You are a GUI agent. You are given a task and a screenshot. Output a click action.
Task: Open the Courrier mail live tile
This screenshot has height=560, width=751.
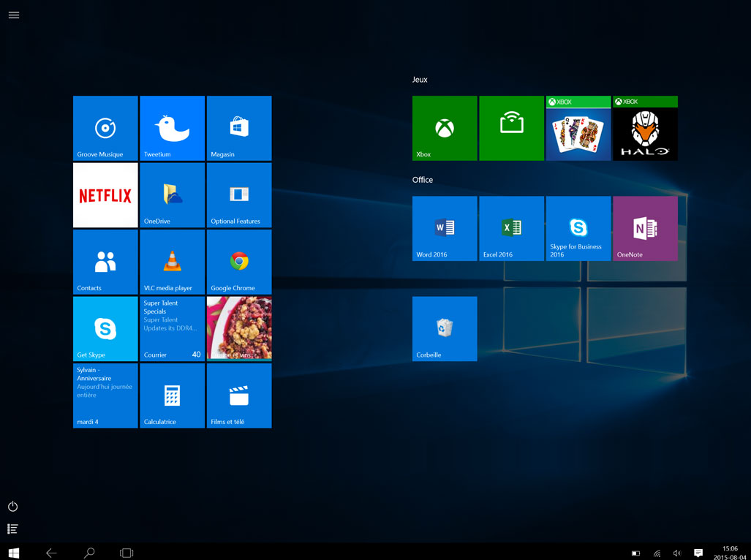(173, 329)
